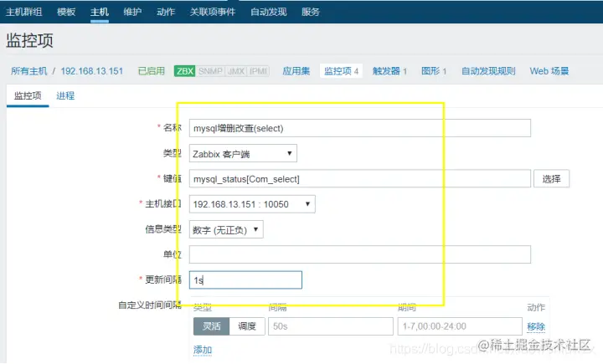Open the 触发器 1 link
This screenshot has height=364, width=603.
click(389, 71)
